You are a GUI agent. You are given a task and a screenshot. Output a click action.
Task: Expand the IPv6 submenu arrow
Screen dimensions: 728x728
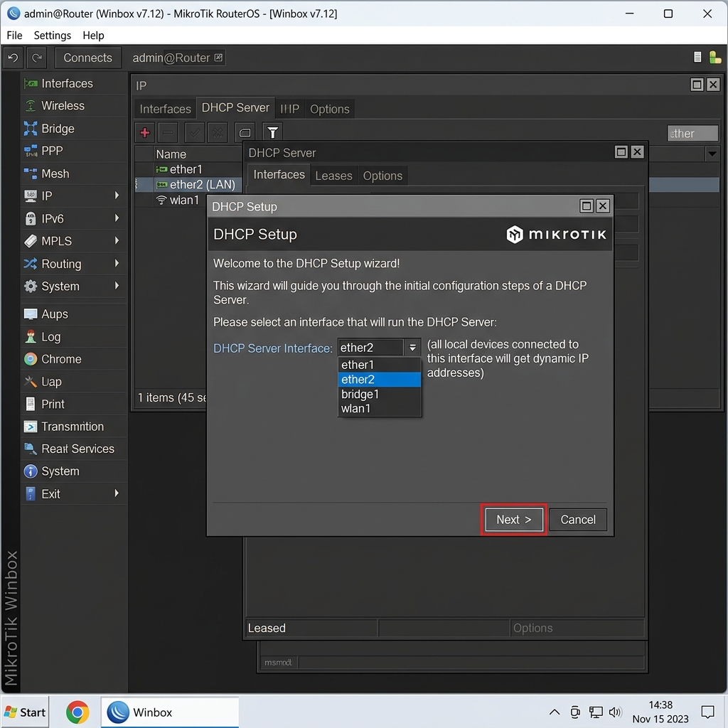[x=117, y=218]
